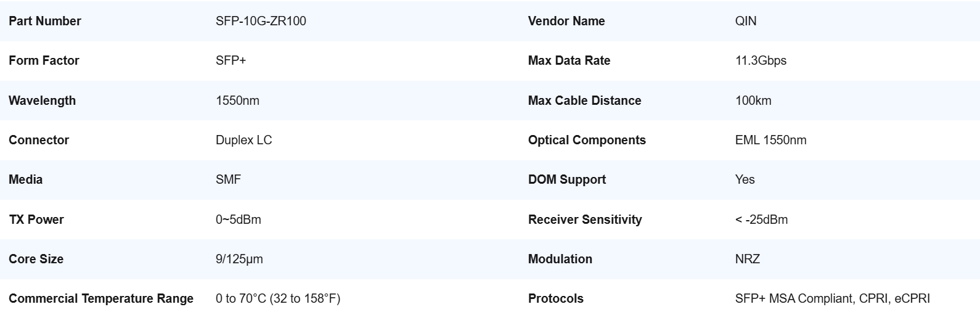Click the Max Data Rate label
The width and height of the screenshot is (980, 320).
point(569,60)
